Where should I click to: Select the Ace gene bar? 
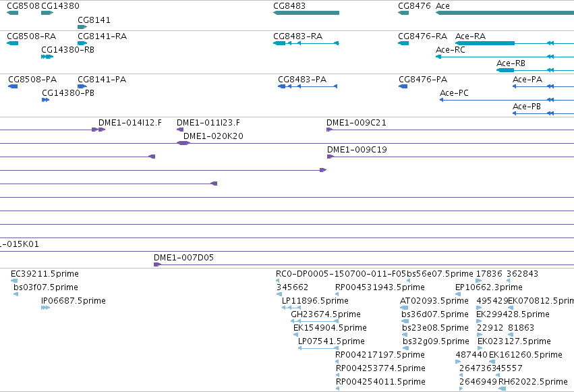(505, 13)
